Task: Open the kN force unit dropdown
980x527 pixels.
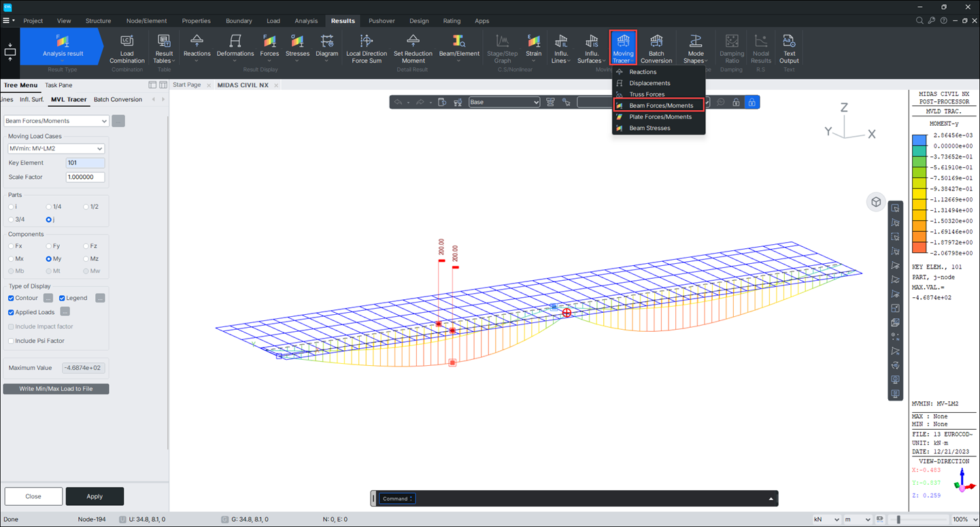Action: [x=826, y=520]
